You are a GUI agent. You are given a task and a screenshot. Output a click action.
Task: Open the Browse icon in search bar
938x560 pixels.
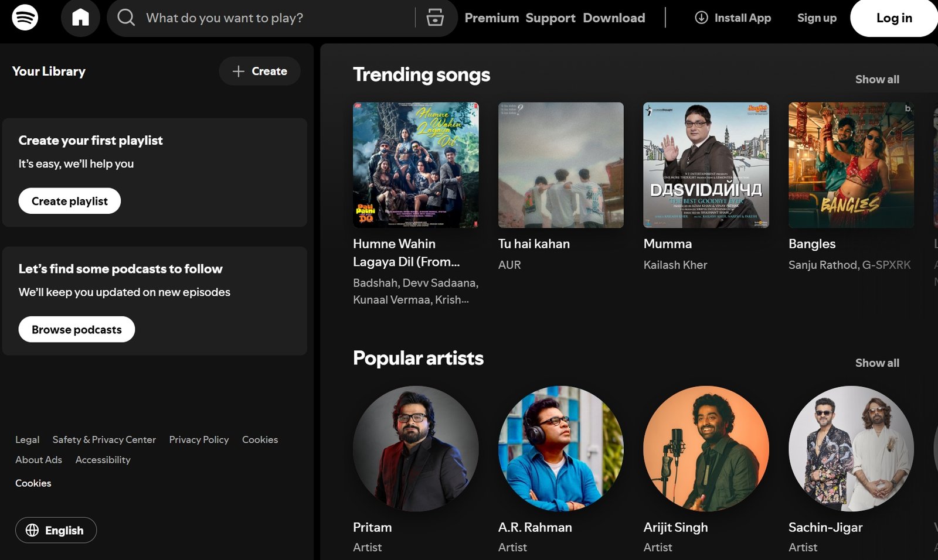pyautogui.click(x=435, y=18)
